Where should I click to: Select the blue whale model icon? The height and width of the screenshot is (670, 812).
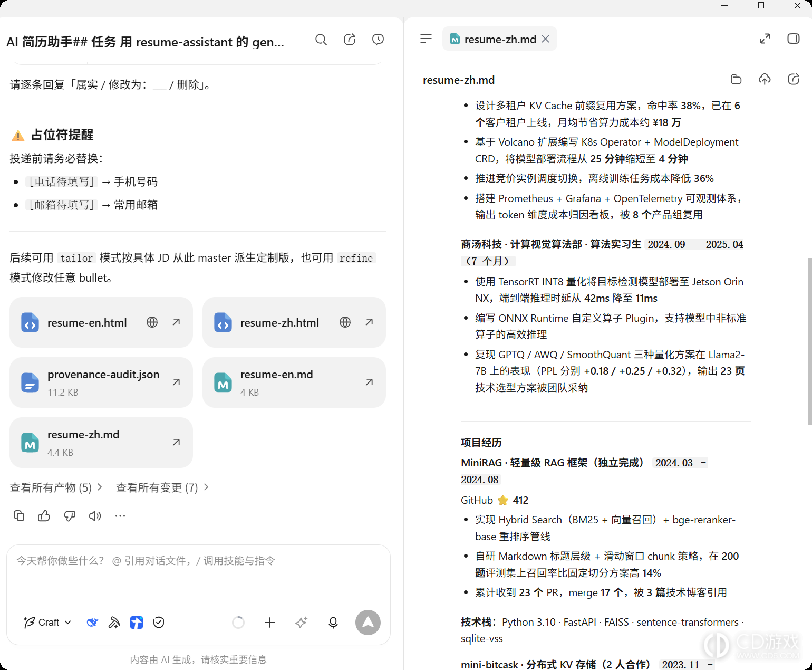click(x=92, y=623)
